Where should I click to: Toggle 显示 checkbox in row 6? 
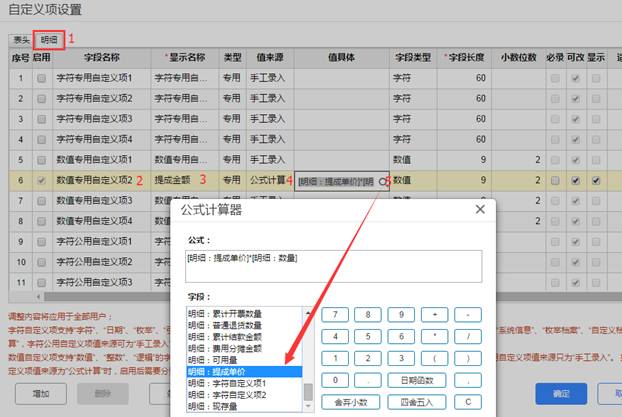[596, 181]
